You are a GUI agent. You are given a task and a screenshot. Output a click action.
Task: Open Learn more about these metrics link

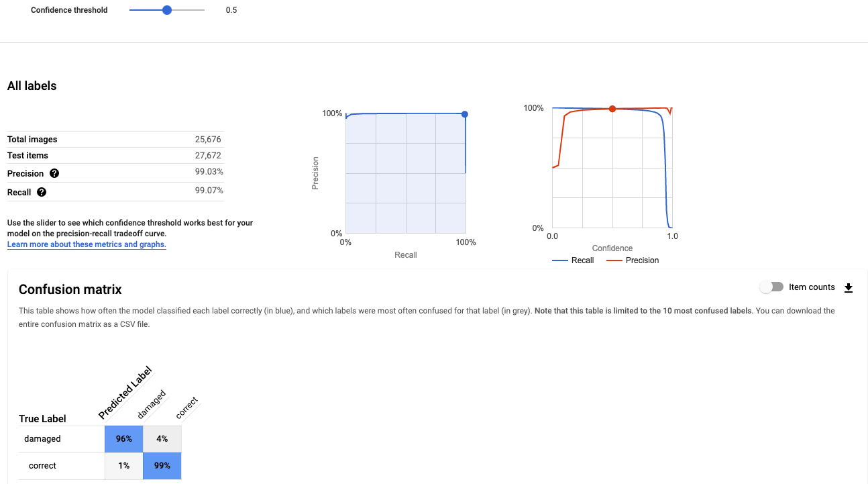(87, 244)
